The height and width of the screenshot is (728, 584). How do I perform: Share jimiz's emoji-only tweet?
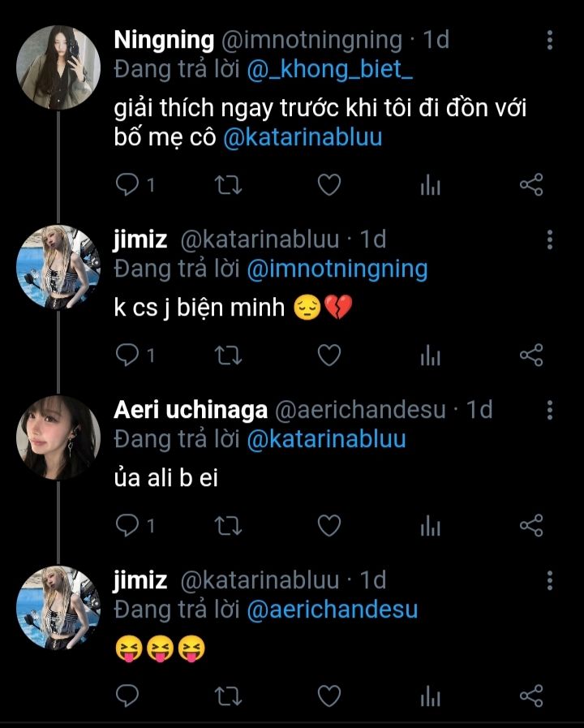coord(530,696)
